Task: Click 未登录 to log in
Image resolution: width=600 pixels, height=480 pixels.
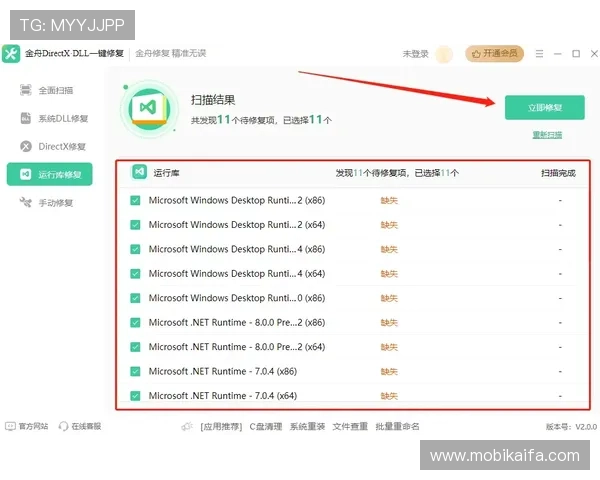Action: [x=415, y=54]
